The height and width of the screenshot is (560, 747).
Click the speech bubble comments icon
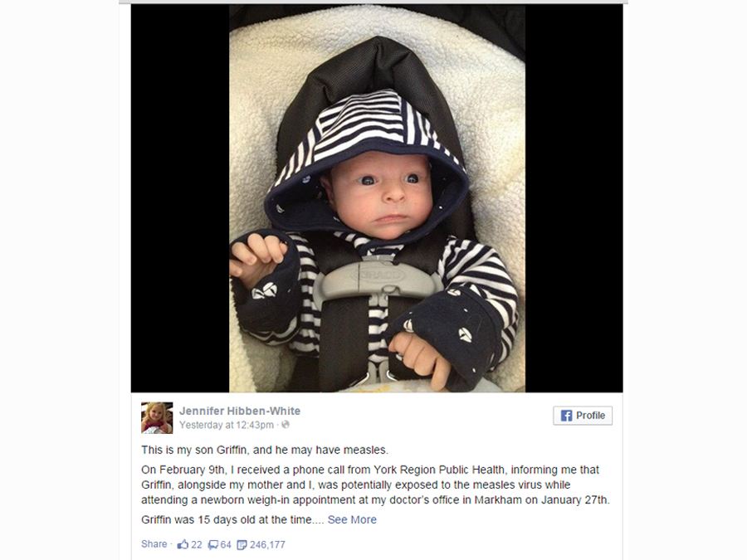point(213,545)
